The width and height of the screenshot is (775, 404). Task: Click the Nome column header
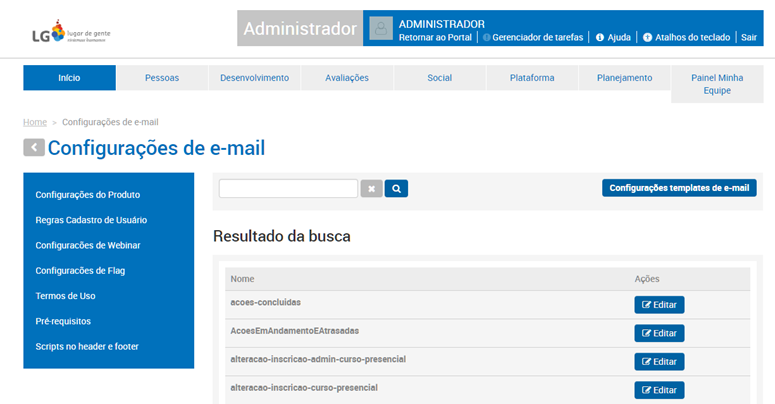242,279
